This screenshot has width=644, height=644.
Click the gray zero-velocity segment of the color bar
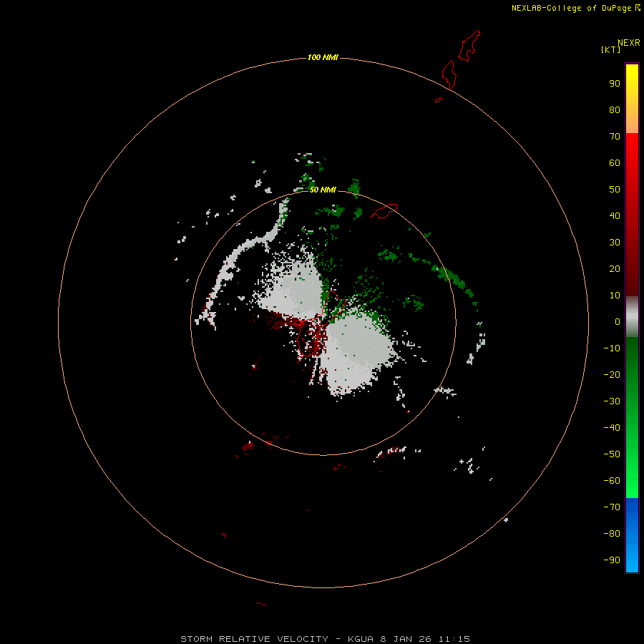click(x=632, y=317)
